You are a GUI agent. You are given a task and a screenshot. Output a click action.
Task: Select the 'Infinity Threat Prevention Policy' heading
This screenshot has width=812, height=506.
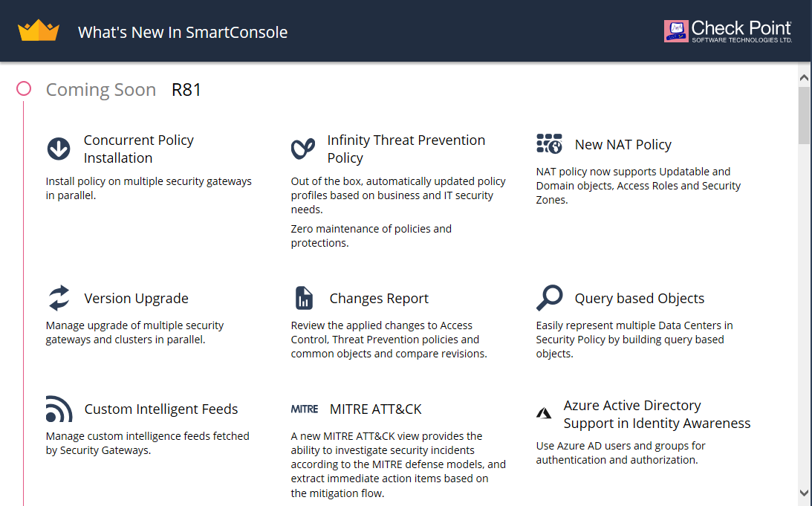click(406, 149)
